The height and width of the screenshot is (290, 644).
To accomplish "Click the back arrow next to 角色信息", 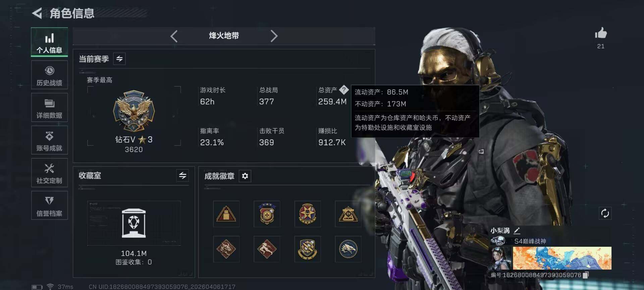I will point(37,13).
